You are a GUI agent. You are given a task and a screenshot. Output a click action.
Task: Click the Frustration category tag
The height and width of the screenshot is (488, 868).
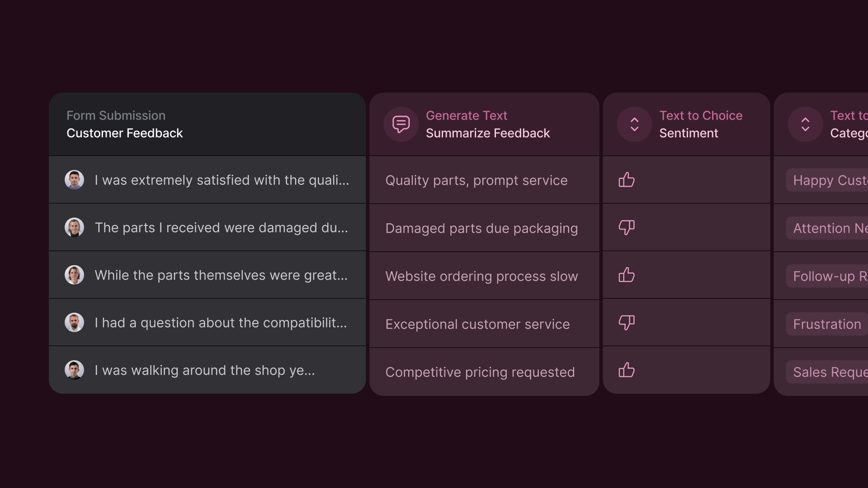[827, 324]
